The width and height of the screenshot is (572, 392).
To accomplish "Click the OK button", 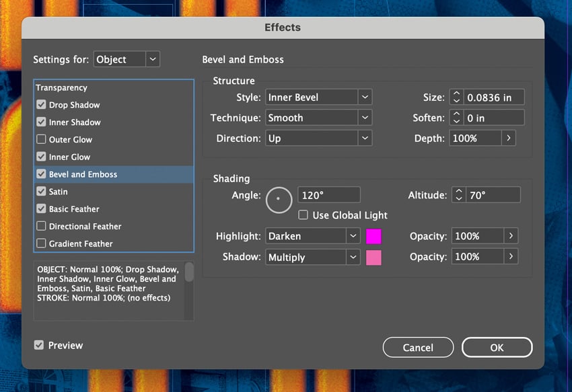I will click(497, 348).
